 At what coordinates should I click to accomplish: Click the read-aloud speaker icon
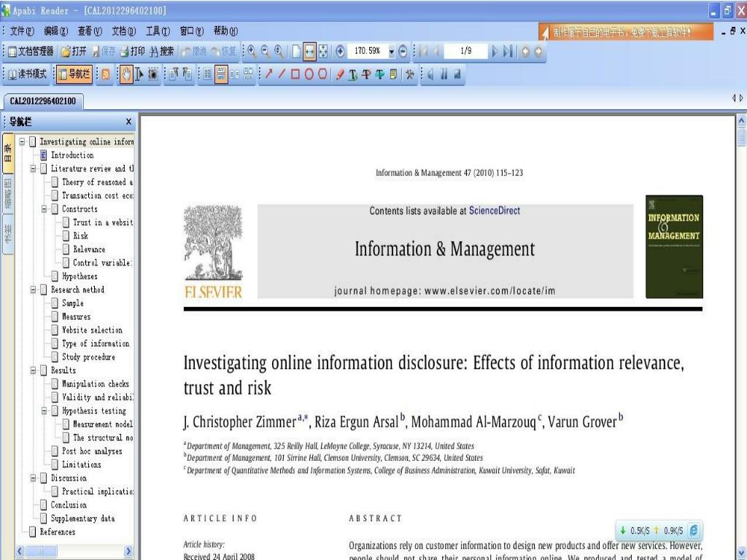point(430,74)
